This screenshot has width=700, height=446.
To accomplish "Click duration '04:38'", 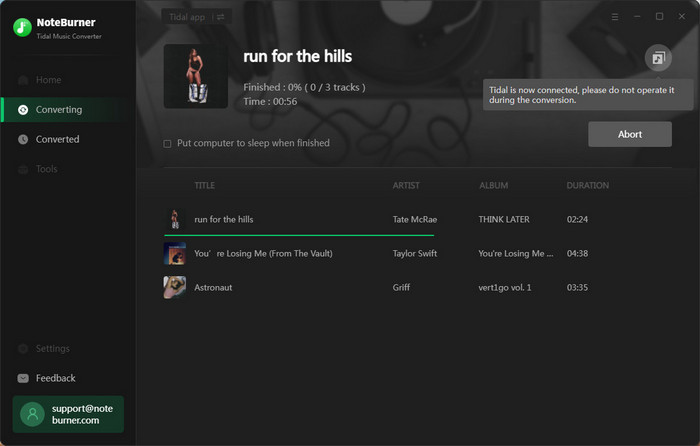I will [x=577, y=253].
